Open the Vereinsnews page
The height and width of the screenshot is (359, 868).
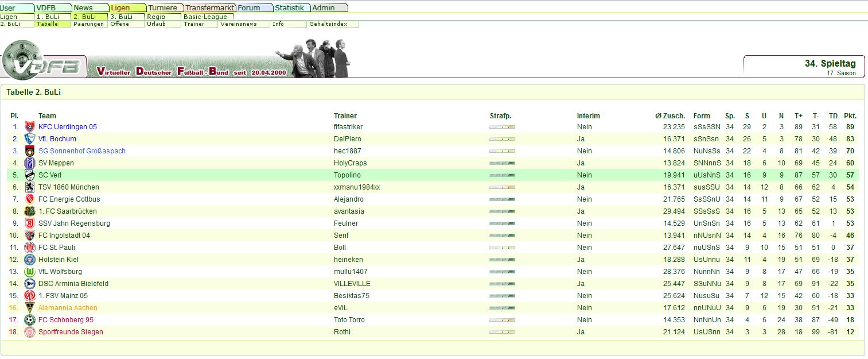245,24
